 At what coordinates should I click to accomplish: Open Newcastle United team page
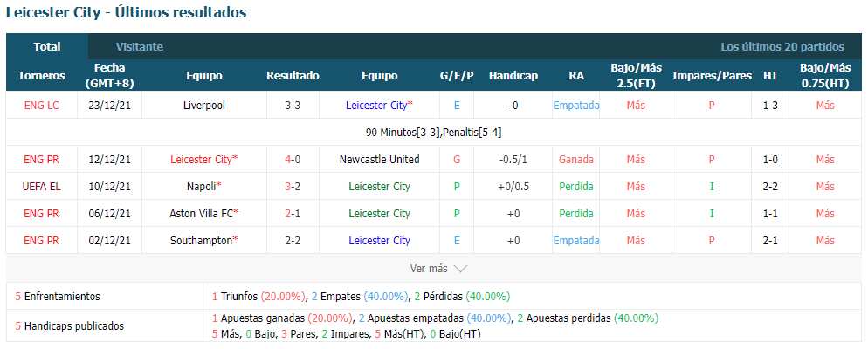pyautogui.click(x=380, y=160)
